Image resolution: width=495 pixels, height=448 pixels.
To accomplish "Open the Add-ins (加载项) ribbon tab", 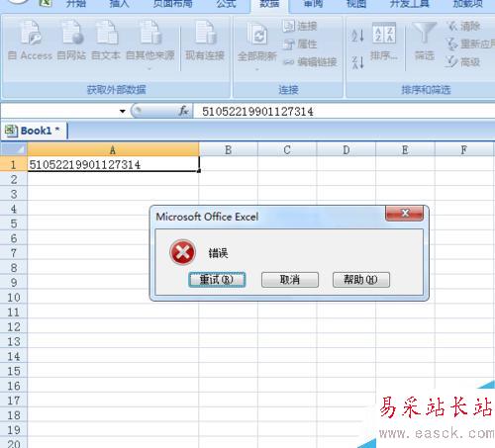I will click(x=467, y=4).
